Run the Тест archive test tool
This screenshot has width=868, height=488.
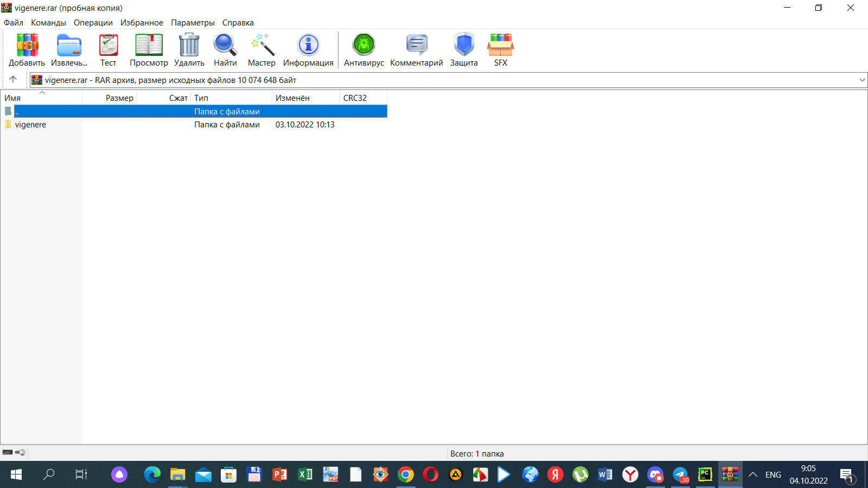coord(108,46)
